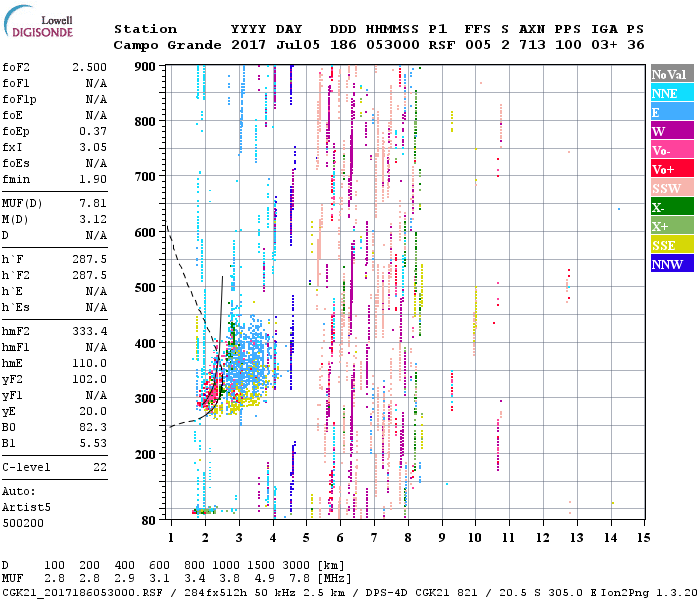The width and height of the screenshot is (700, 600).
Task: Select the NoVal legend swatch
Action: coord(671,74)
